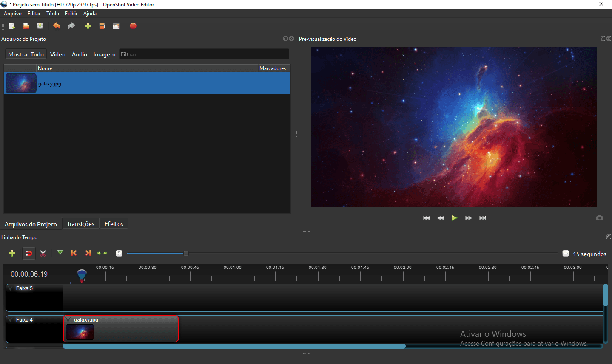Filter files by Áudio

(80, 54)
